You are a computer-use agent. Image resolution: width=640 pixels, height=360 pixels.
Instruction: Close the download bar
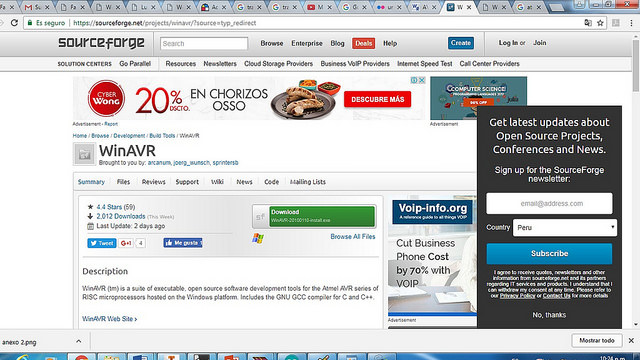pos(631,340)
